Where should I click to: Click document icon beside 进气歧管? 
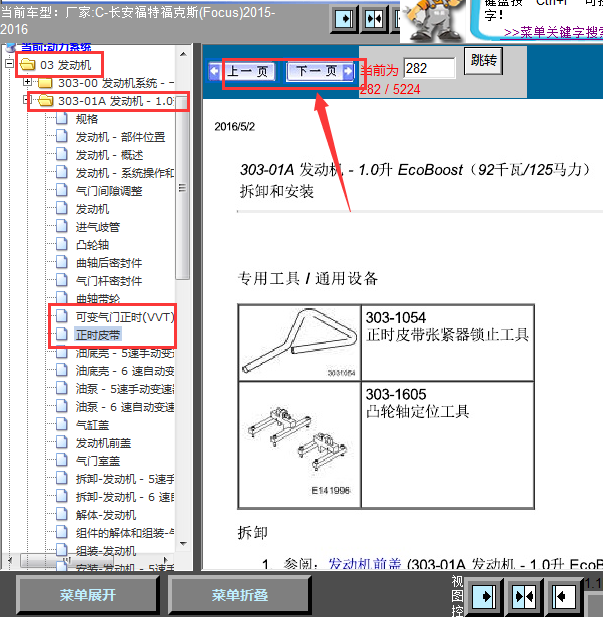[x=62, y=227]
